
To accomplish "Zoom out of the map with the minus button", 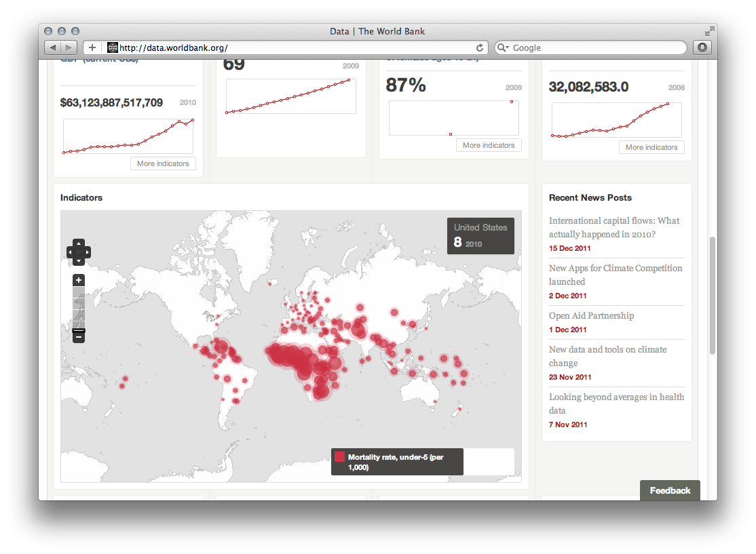I will [78, 335].
